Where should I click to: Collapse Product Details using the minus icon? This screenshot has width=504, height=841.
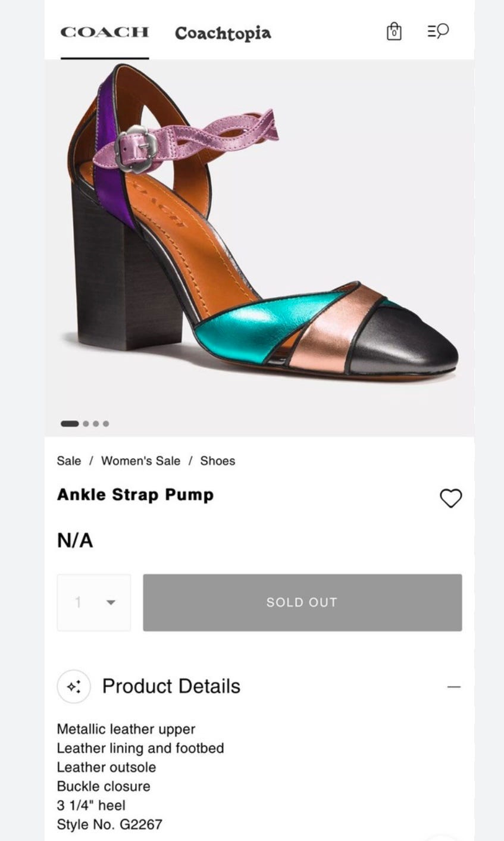[x=453, y=687]
